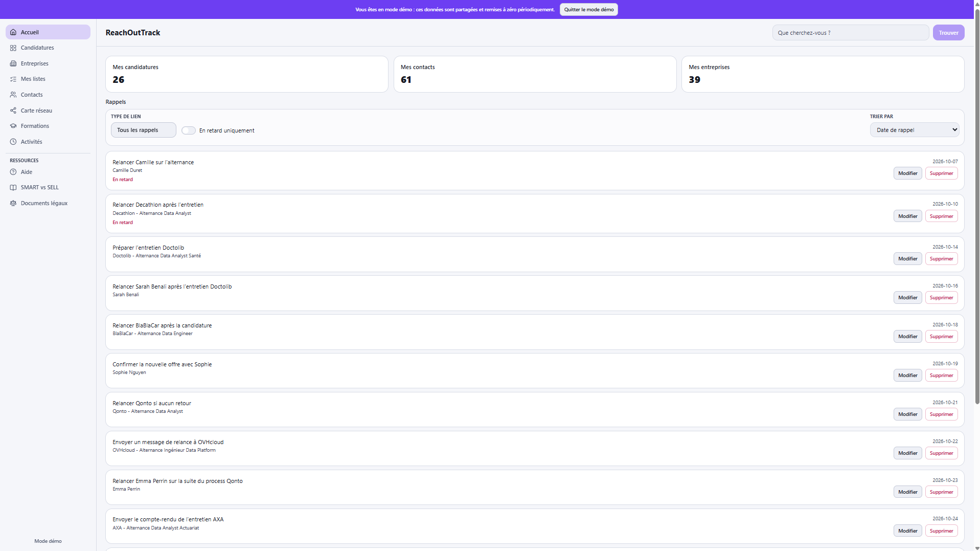Click the Formations graduation cap icon
Viewport: 980px width, 551px height.
point(13,126)
